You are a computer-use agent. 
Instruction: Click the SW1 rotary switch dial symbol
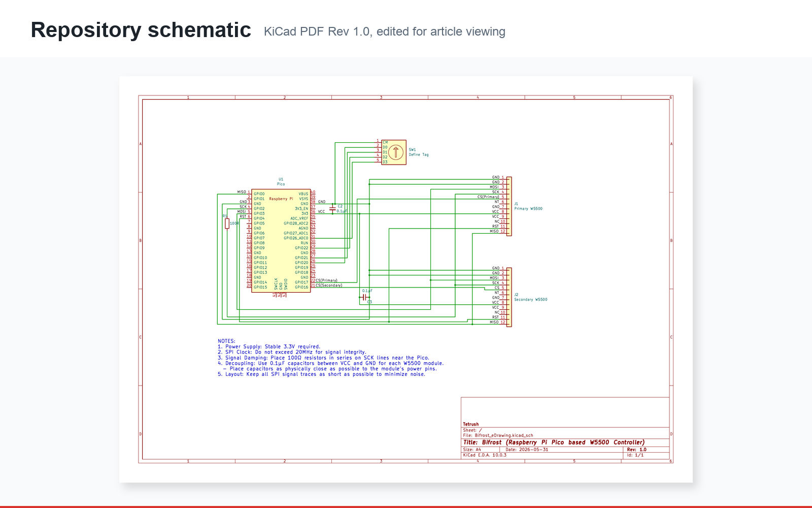(x=396, y=152)
